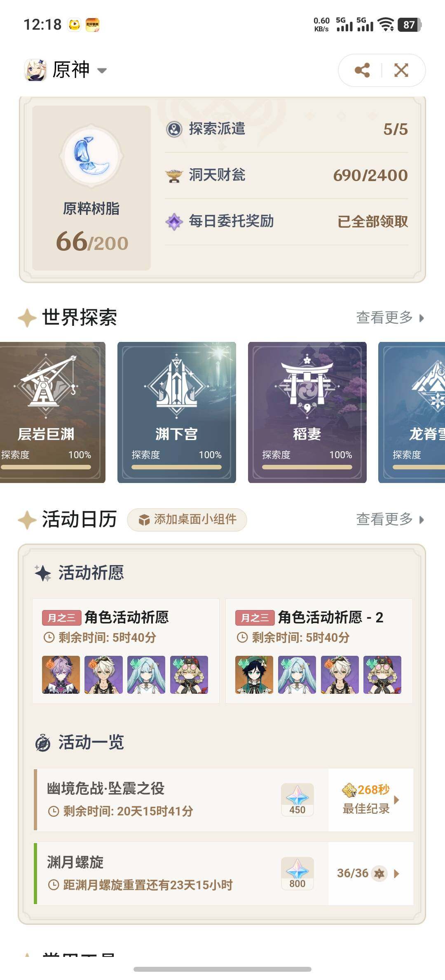Screen dimensions: 445x980
Task: Open the 稻妻 exploration card
Action: 307,412
